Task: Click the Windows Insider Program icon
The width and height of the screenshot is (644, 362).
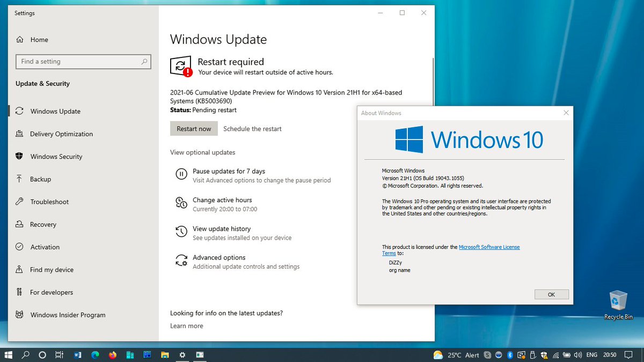Action: (x=20, y=315)
